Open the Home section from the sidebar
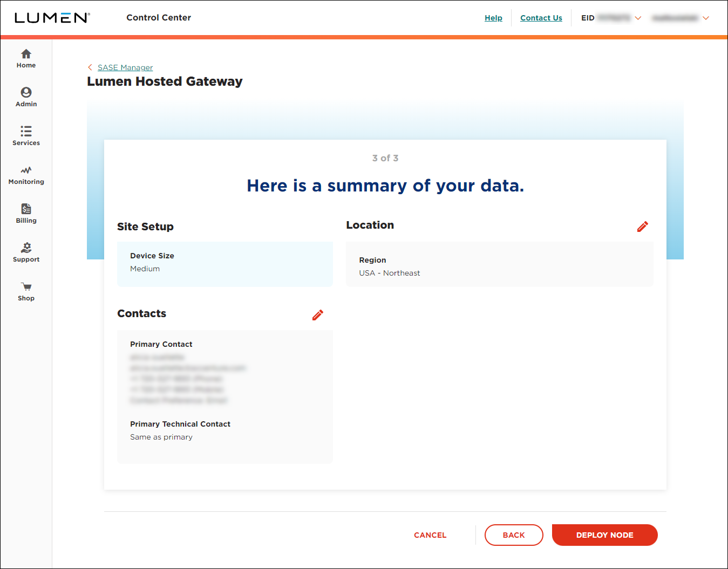The width and height of the screenshot is (728, 569). 26,58
